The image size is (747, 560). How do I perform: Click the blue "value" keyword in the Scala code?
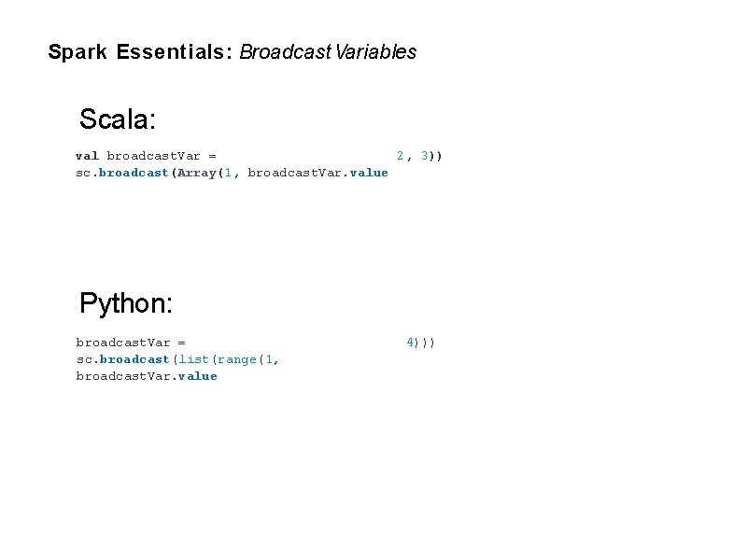click(368, 173)
